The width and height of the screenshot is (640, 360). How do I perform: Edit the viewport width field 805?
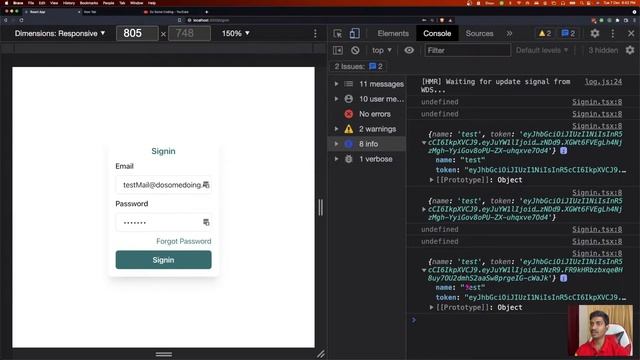137,33
